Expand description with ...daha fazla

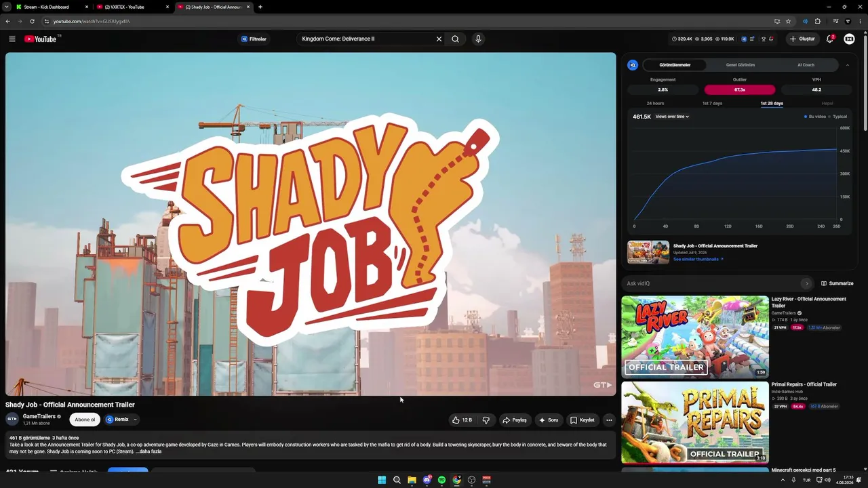click(149, 451)
